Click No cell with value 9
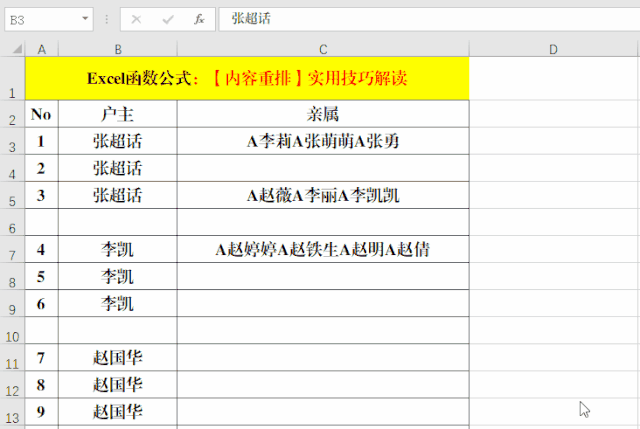The width and height of the screenshot is (640, 429). pos(42,411)
